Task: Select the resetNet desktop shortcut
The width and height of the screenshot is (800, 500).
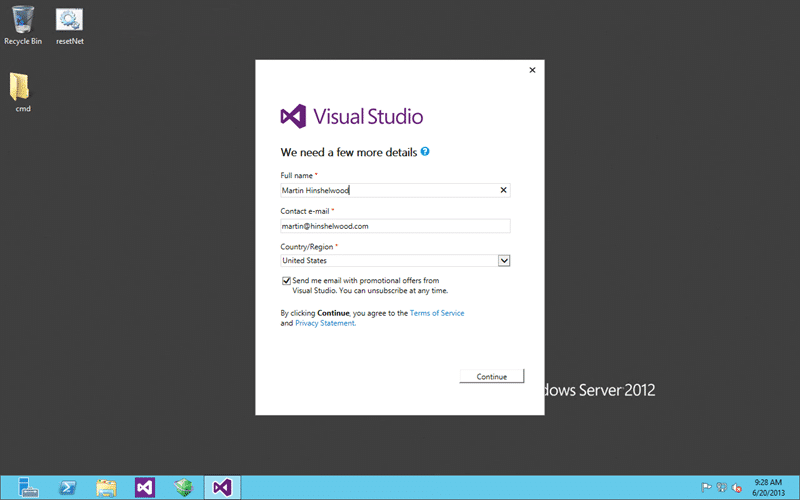Action: [69, 26]
